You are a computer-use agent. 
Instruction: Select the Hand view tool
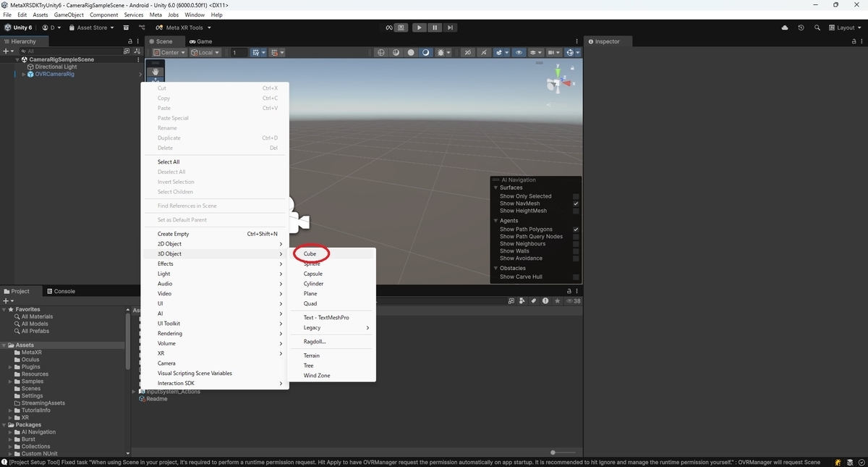(155, 71)
